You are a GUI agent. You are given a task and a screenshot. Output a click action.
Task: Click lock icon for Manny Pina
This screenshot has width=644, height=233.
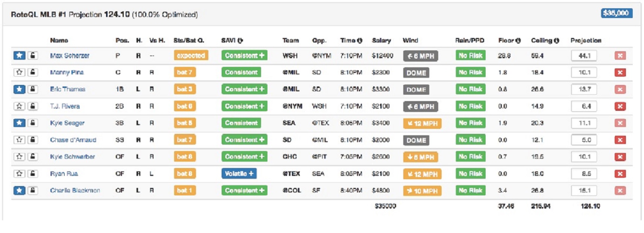pyautogui.click(x=33, y=72)
